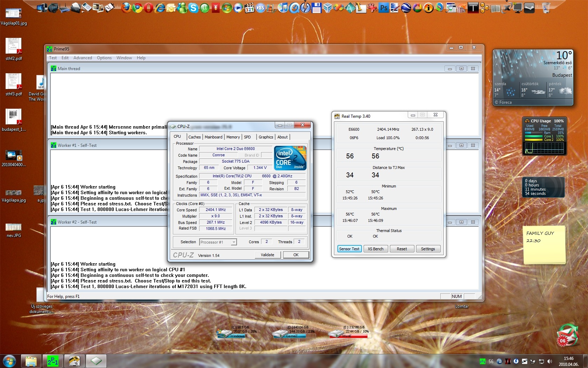Open the Windows Start orb
588x368 pixels.
[9, 361]
